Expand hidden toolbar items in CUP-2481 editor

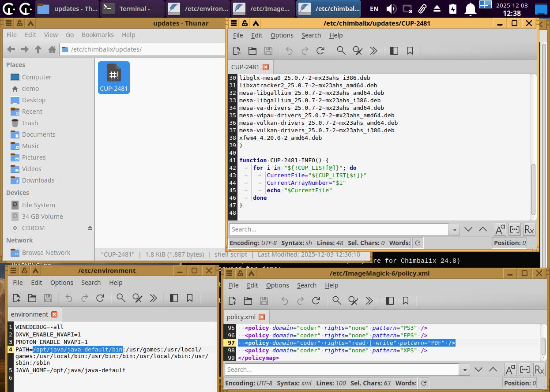[373, 51]
